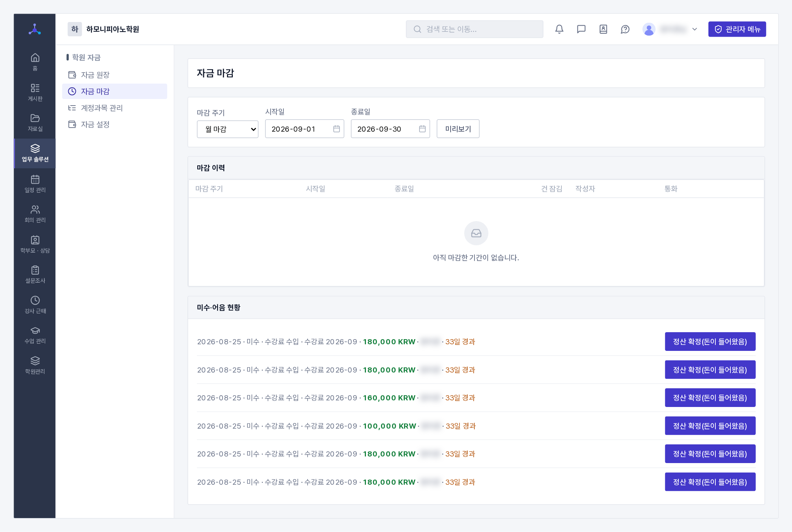Click the 종료일 date field 2026-09-30
This screenshot has width=792, height=532.
point(390,129)
